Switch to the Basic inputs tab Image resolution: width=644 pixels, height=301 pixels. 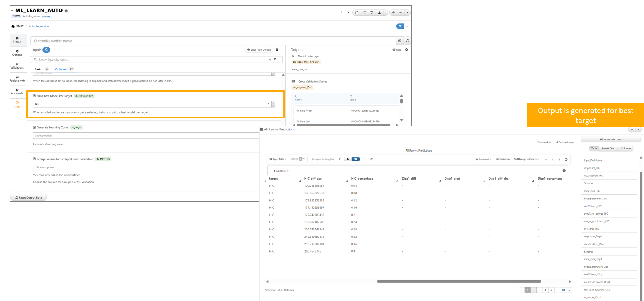pos(38,69)
